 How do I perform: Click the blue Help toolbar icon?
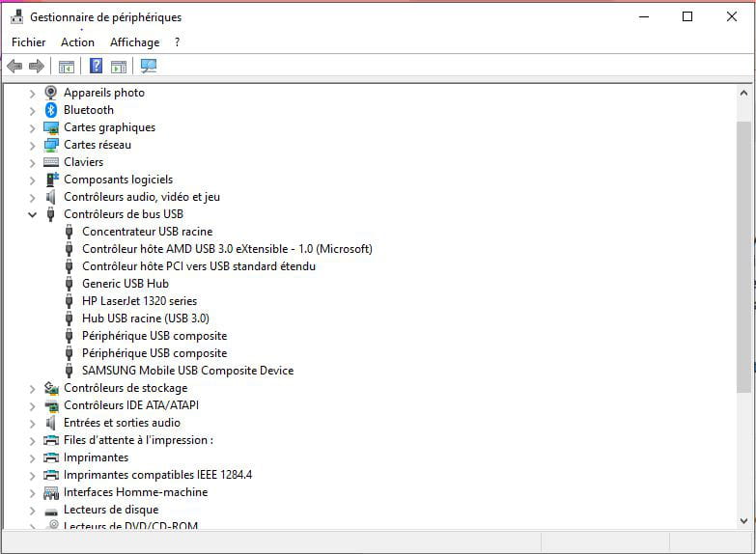(96, 67)
